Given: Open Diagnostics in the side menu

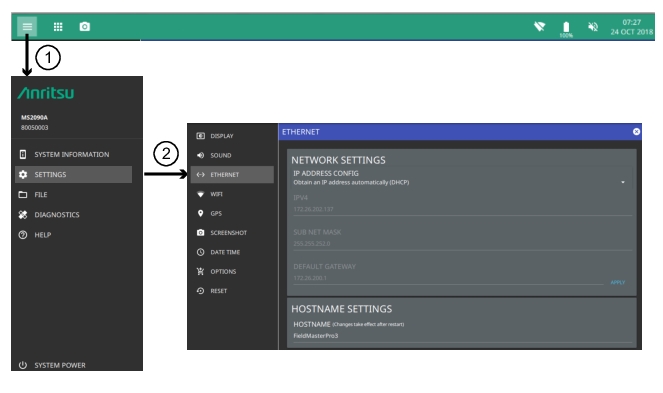Looking at the screenshot, I should 74,214.
